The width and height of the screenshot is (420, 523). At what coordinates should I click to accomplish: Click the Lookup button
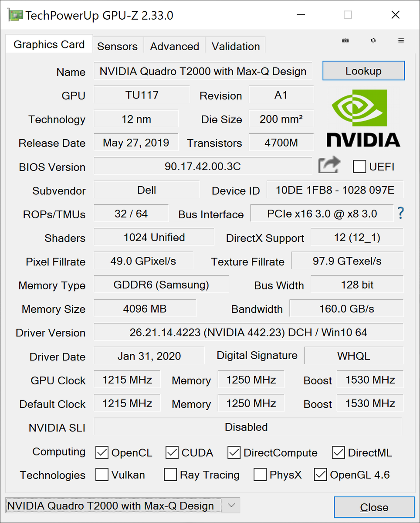click(363, 71)
